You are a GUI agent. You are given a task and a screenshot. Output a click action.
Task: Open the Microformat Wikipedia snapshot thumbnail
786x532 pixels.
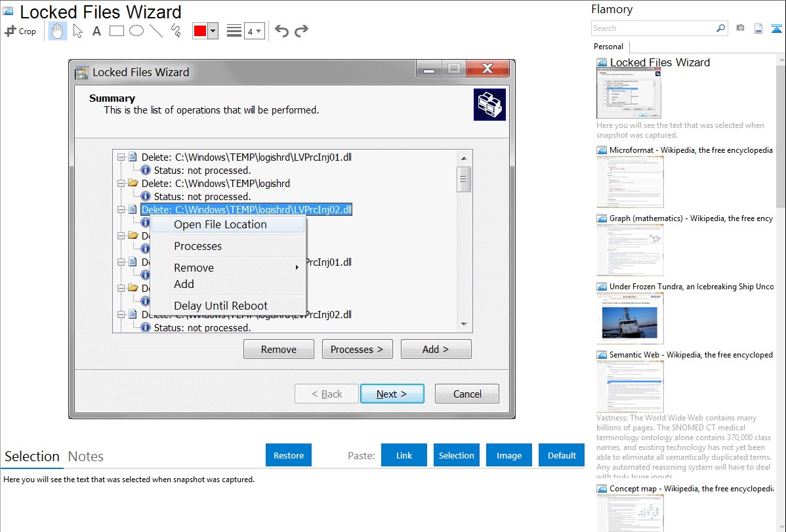[x=630, y=182]
